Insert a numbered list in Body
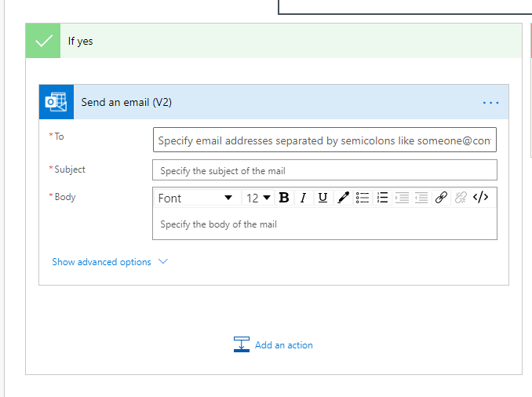 382,198
